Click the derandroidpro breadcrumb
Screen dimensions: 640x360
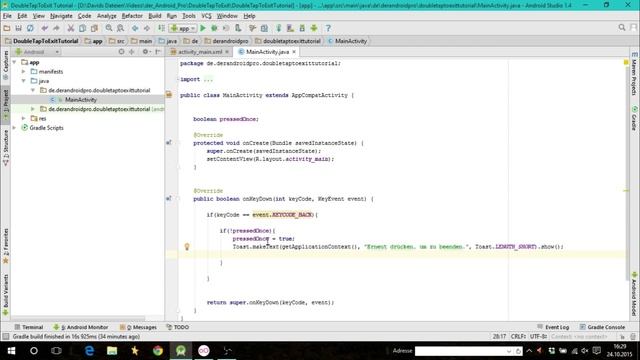(227, 41)
